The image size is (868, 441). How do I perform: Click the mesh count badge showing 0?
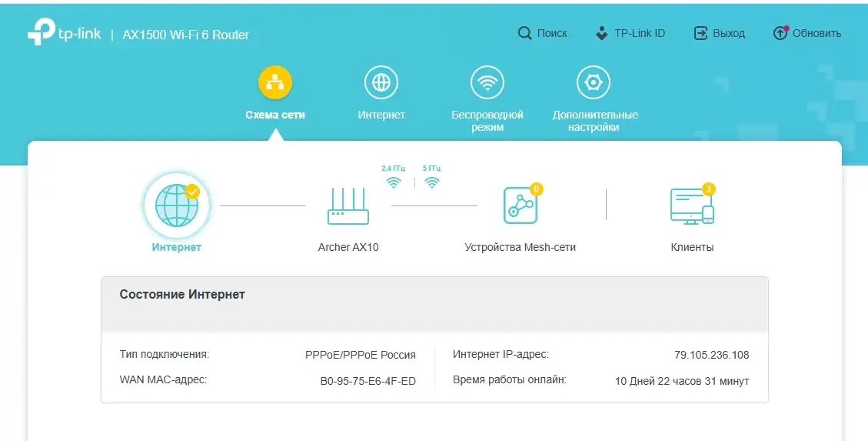pyautogui.click(x=536, y=189)
